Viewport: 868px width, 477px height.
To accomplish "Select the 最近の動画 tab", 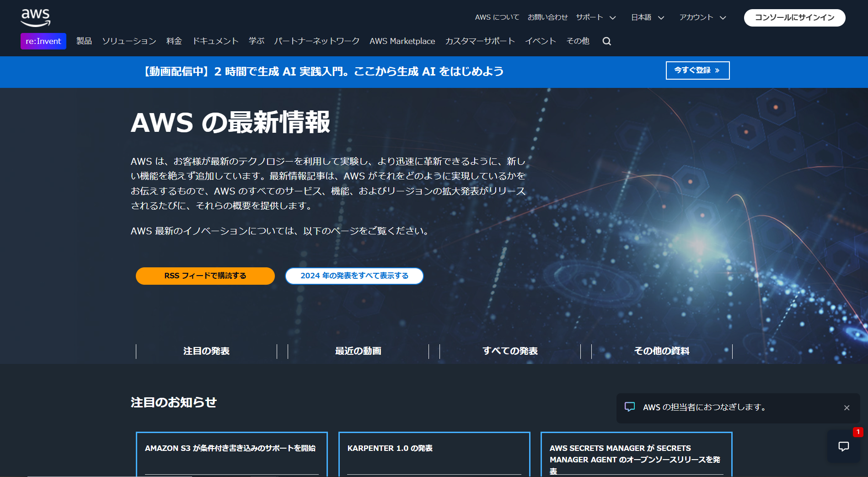I will coord(358,351).
